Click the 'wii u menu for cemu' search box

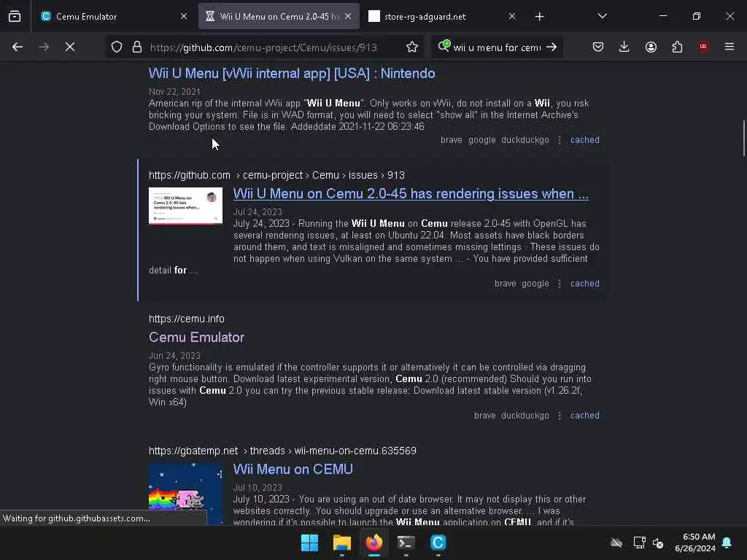pyautogui.click(x=497, y=47)
